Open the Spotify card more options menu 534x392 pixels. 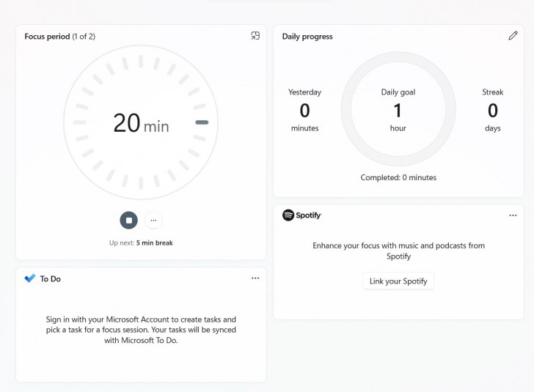click(513, 215)
